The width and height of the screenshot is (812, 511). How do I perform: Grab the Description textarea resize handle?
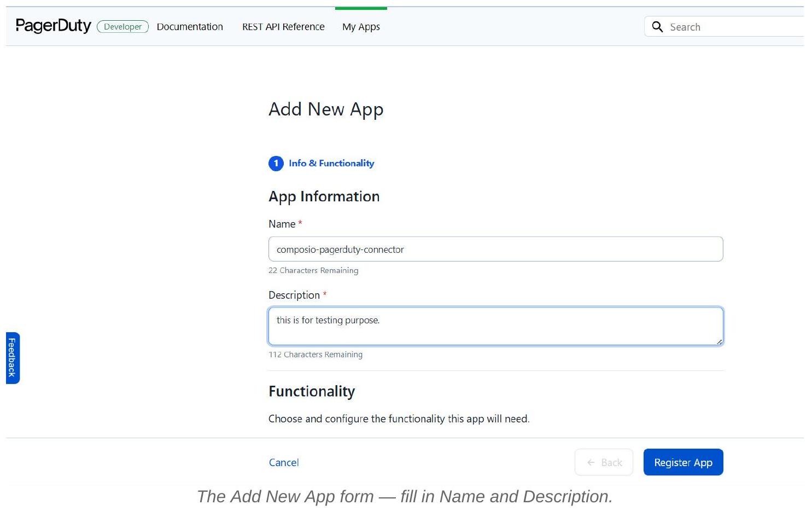719,341
